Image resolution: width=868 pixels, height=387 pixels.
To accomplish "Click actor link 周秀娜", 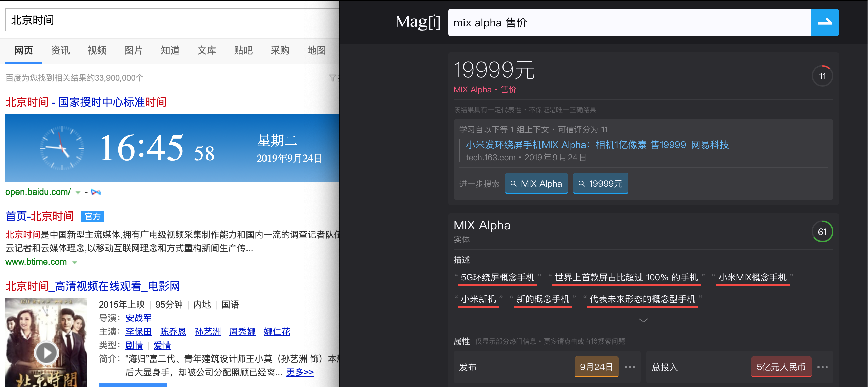I will 242,332.
